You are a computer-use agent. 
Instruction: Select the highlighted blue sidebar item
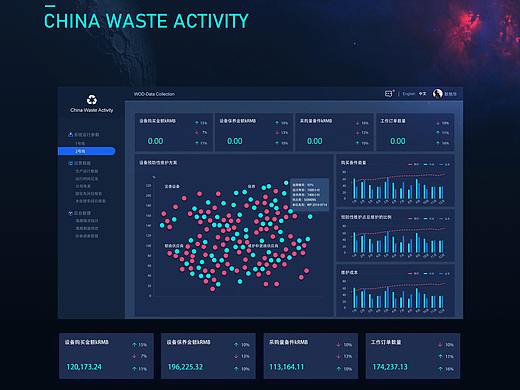coord(87,151)
